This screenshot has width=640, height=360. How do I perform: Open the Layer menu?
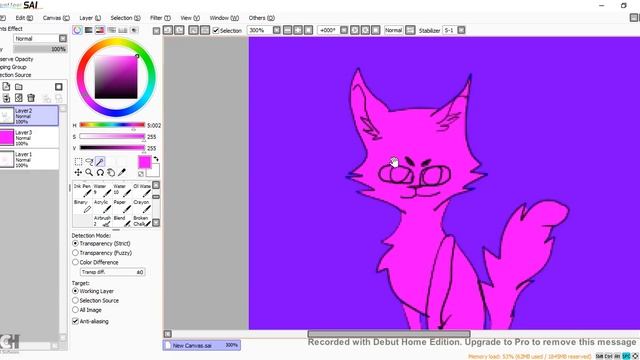click(x=90, y=18)
